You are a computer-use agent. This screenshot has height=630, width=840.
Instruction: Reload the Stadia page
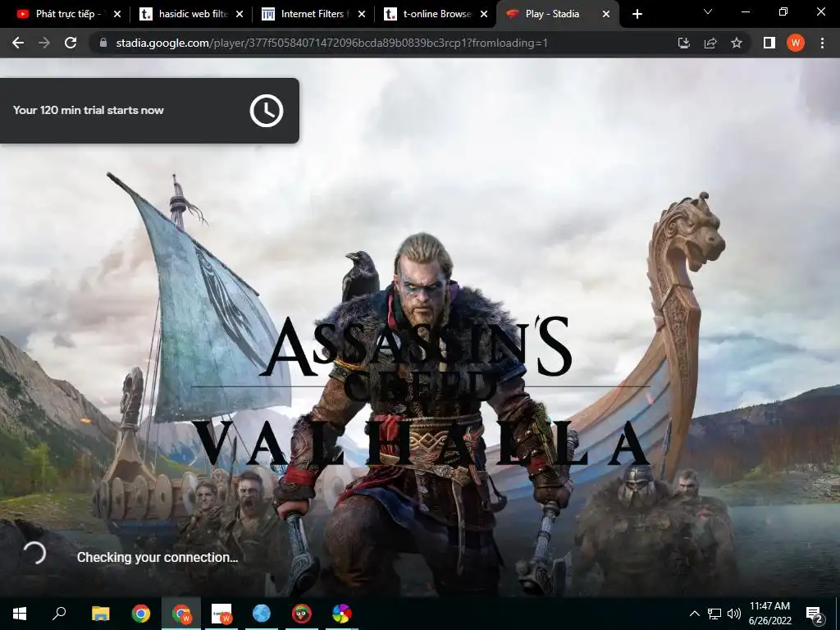pos(71,43)
